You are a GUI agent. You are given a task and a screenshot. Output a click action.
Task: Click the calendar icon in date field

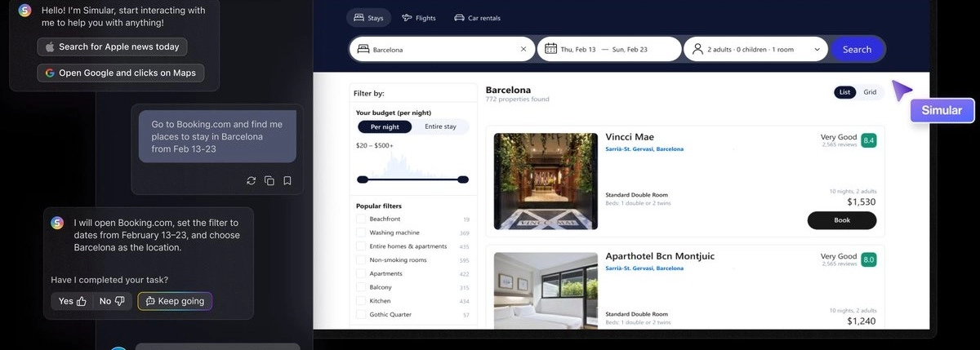coord(550,49)
